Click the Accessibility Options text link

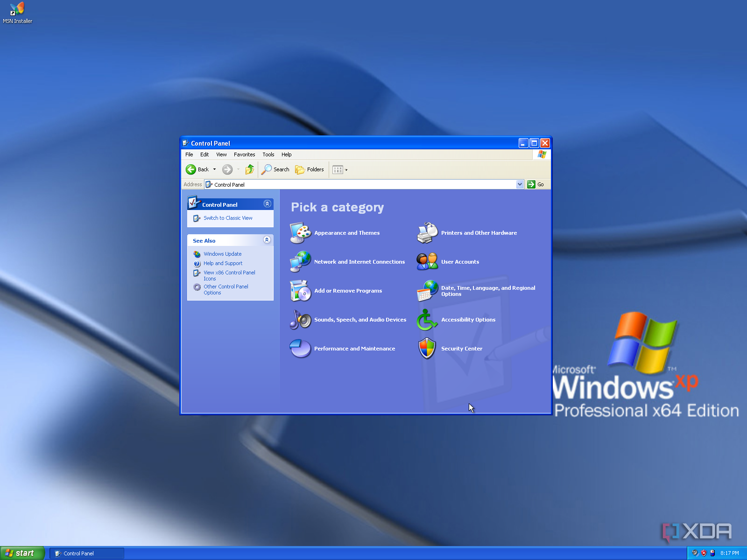468,320
